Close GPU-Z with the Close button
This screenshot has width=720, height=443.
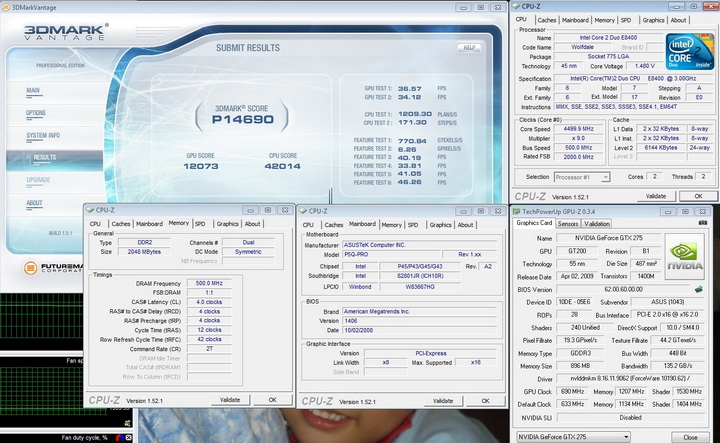point(690,437)
